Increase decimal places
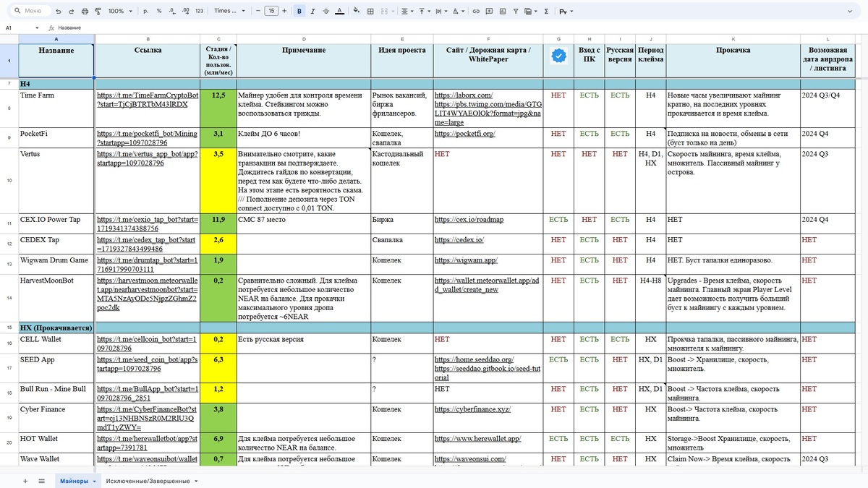This screenshot has width=868, height=488. pyautogui.click(x=185, y=11)
